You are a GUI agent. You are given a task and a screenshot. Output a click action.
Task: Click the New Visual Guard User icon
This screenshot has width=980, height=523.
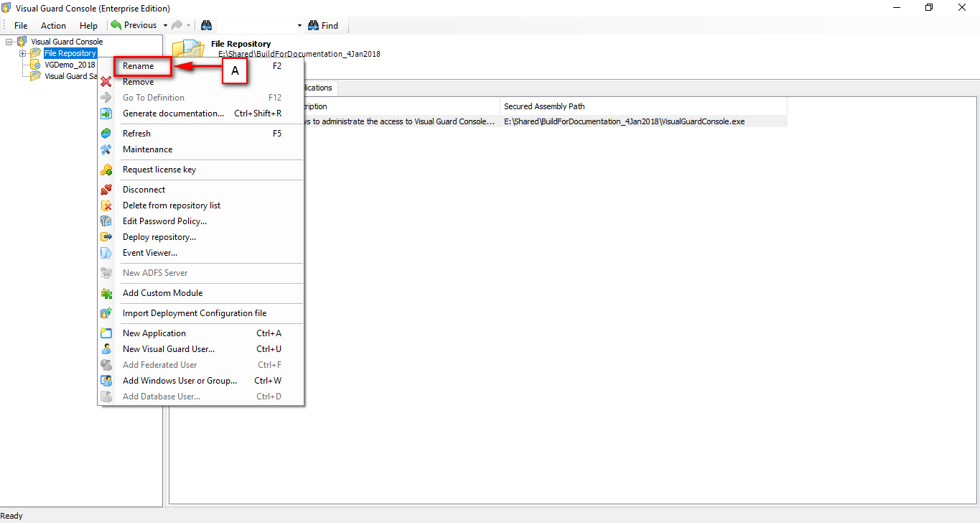[106, 348]
